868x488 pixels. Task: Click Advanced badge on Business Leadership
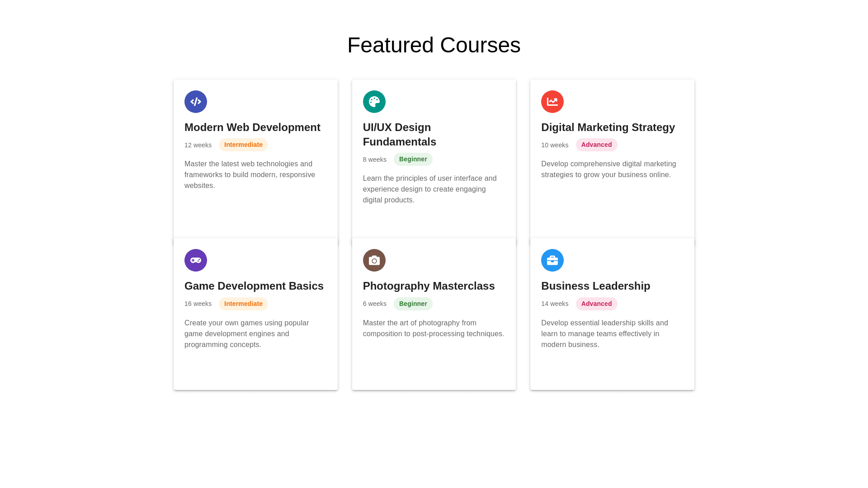point(596,304)
